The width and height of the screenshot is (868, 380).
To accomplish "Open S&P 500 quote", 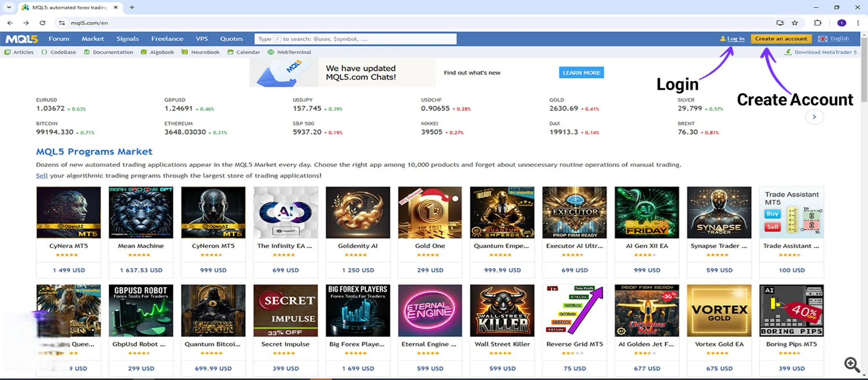I will pos(318,128).
